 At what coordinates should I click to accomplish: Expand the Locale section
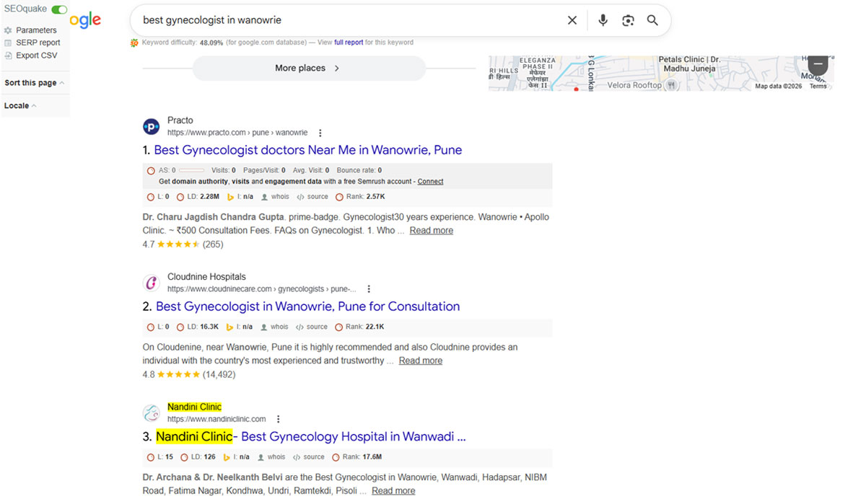pos(20,106)
